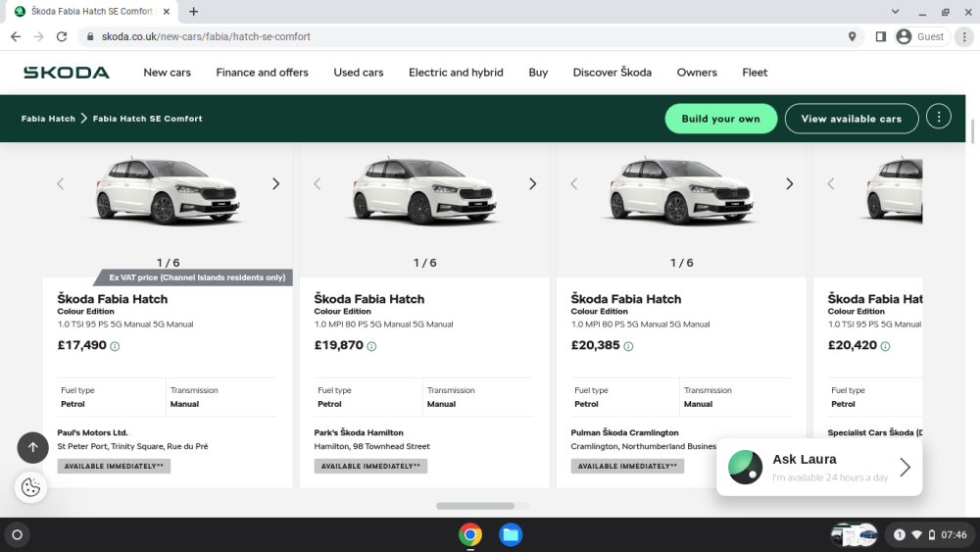Click info icon next to £17,490
The height and width of the screenshot is (552, 980).
coord(115,346)
